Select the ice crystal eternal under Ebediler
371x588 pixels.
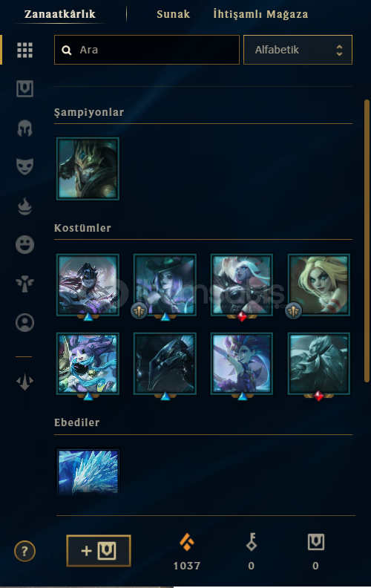88,472
